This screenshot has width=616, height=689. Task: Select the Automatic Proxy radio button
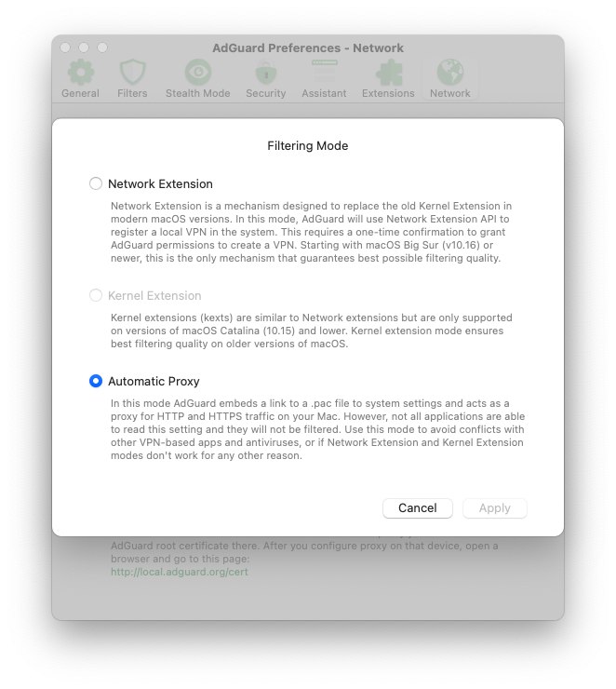[x=96, y=381]
